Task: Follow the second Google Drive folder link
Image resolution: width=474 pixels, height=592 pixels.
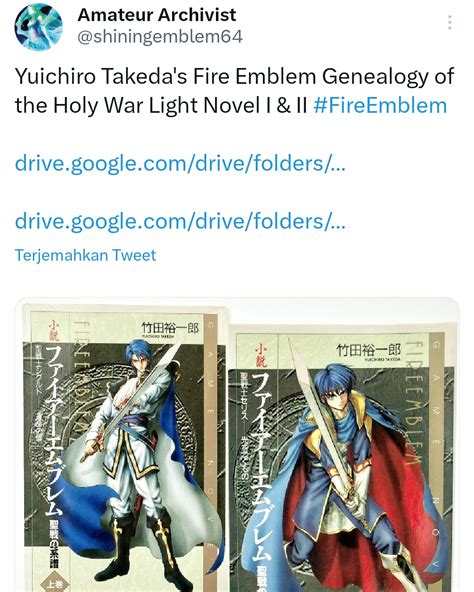Action: 180,221
